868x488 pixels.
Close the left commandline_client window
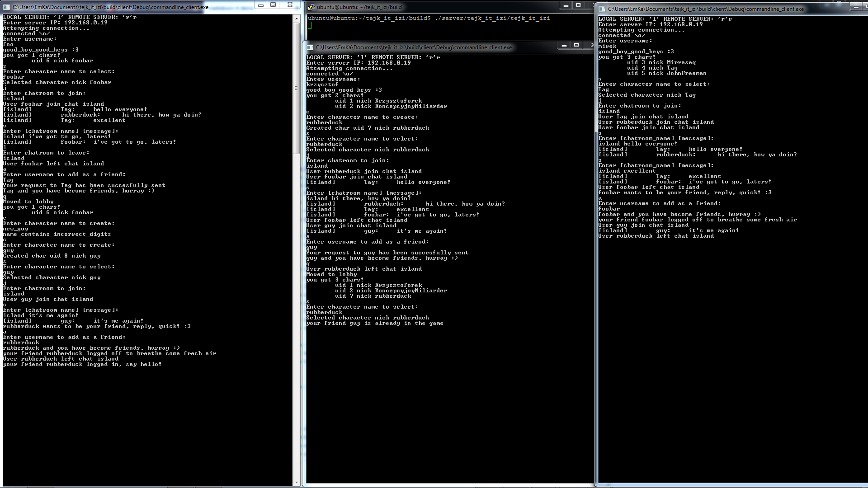[290, 5]
